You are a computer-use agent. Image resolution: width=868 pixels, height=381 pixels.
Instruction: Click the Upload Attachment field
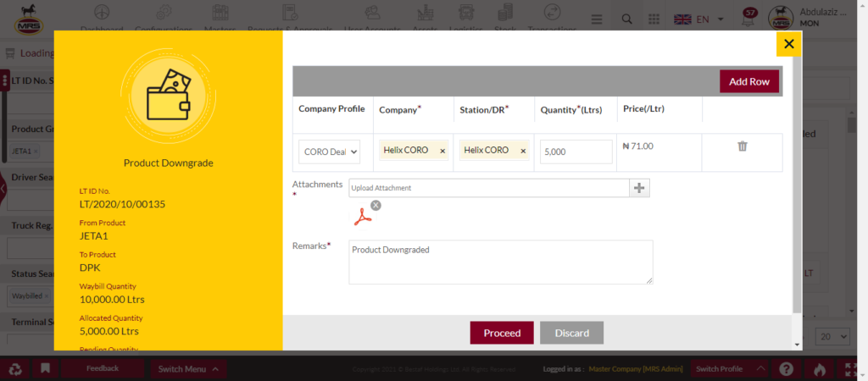tap(489, 188)
